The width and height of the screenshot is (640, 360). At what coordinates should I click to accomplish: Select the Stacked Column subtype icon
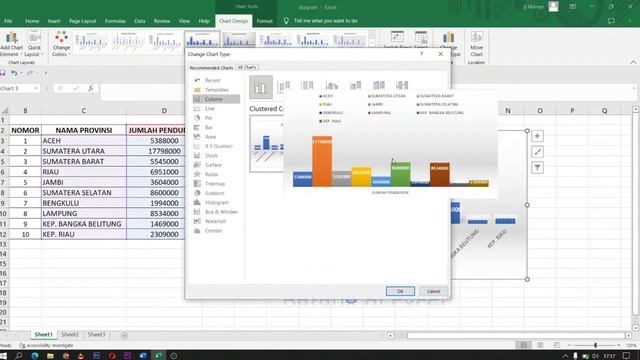pyautogui.click(x=284, y=86)
